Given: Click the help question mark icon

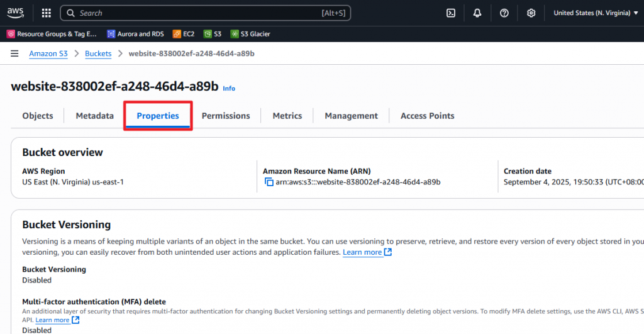Looking at the screenshot, I should point(504,13).
